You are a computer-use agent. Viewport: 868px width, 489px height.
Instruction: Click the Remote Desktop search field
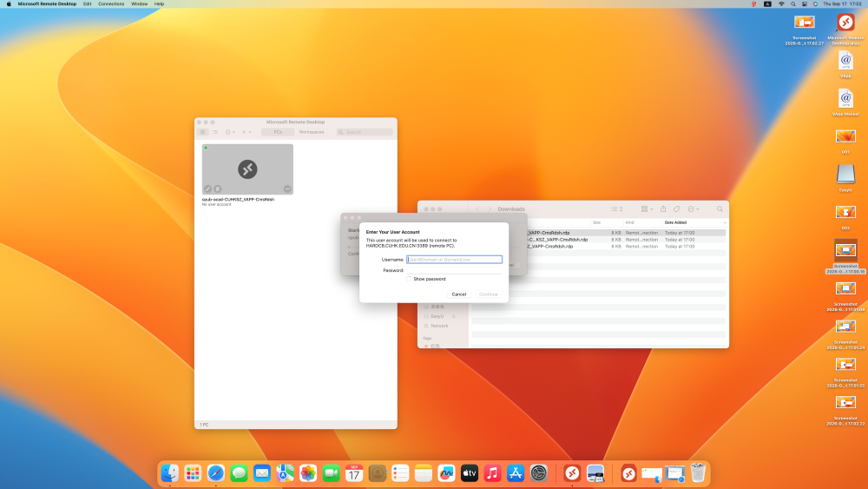(x=365, y=132)
